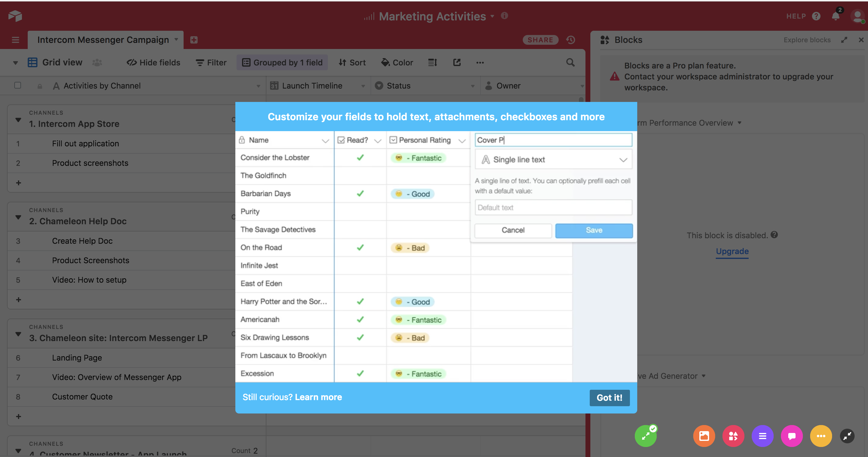Click the green expand circle button

point(646,436)
